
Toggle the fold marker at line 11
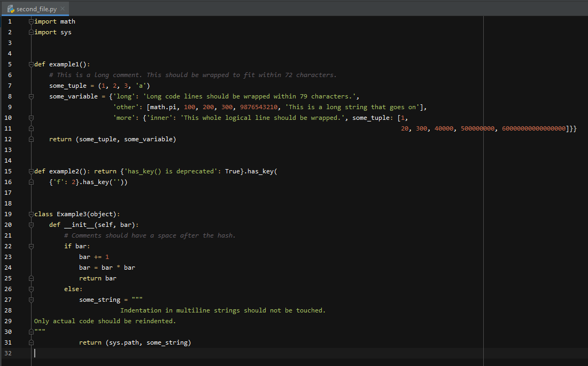click(31, 128)
